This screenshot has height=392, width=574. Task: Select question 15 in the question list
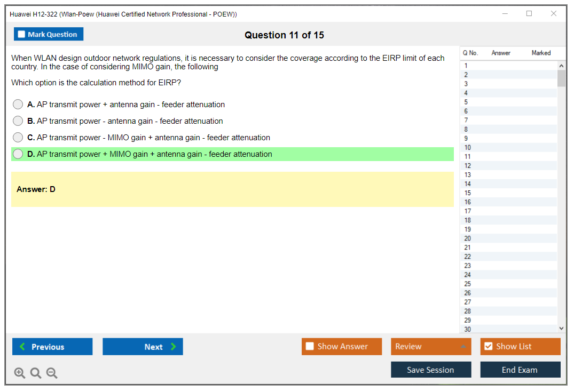[468, 193]
